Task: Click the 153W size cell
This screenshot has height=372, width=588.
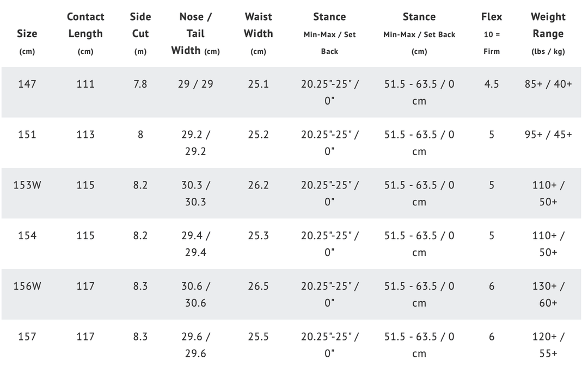Action: [27, 185]
